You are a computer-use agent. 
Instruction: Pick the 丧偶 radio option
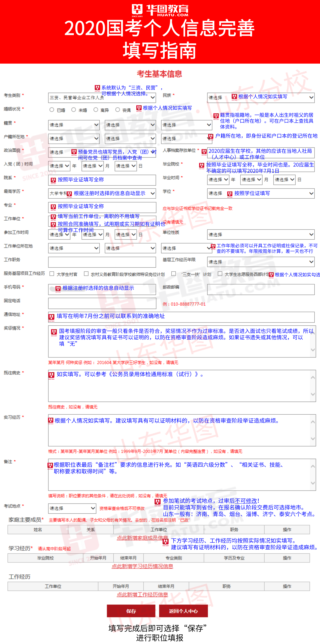click(x=118, y=109)
